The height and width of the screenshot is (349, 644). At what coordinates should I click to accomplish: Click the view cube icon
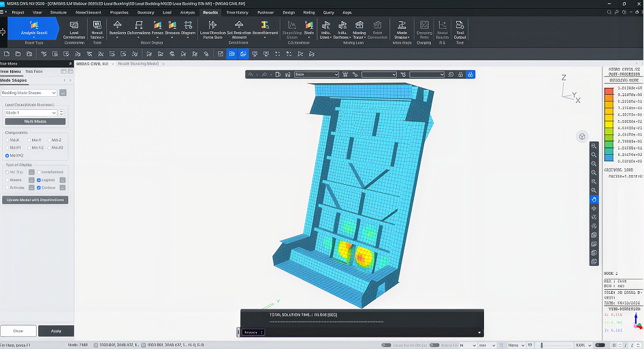[x=582, y=136]
